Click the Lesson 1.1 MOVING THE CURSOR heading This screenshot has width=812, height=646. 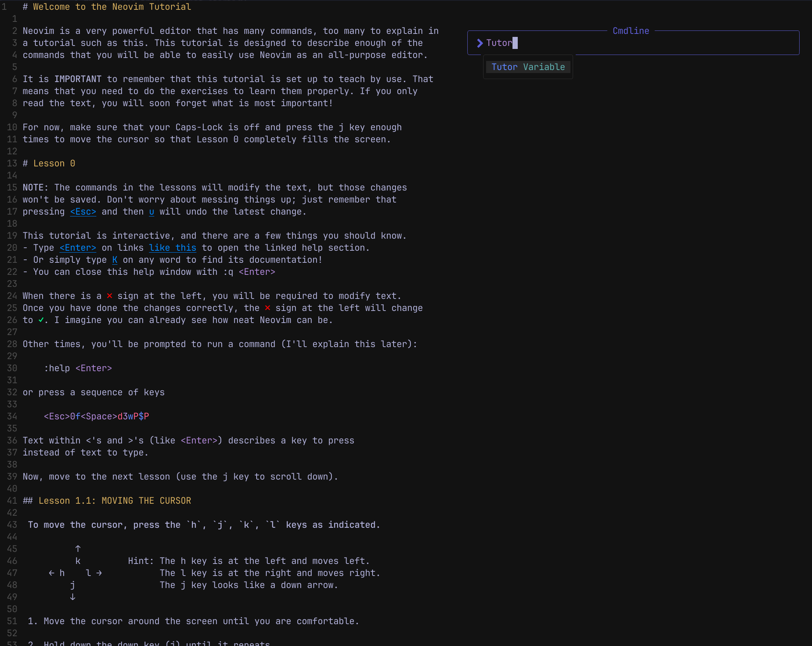click(114, 501)
